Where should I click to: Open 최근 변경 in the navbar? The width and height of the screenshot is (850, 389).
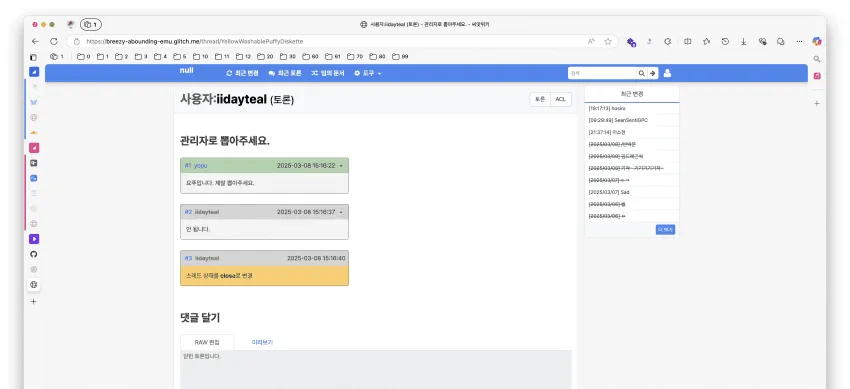coord(242,73)
